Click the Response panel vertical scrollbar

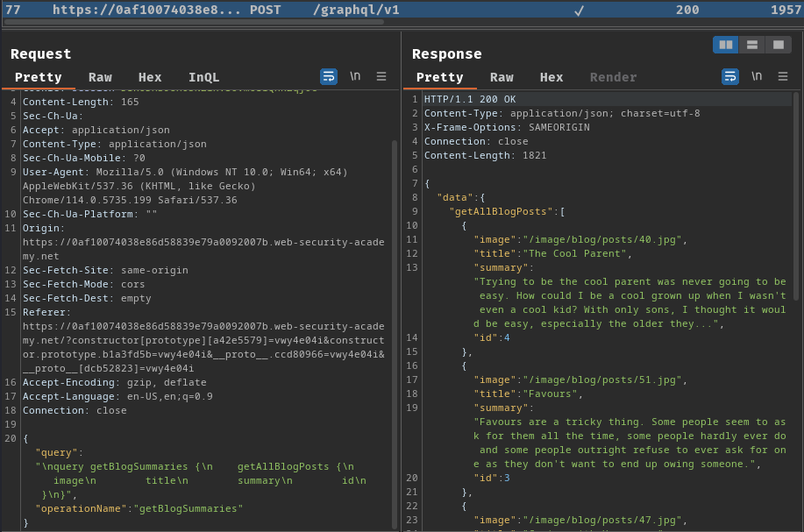(796, 195)
